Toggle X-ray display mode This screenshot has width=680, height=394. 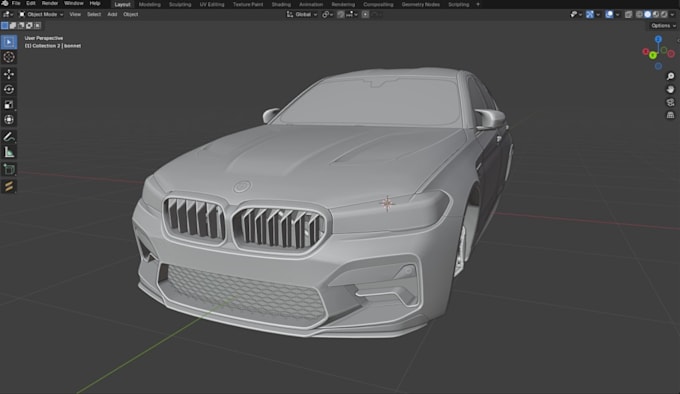click(628, 14)
